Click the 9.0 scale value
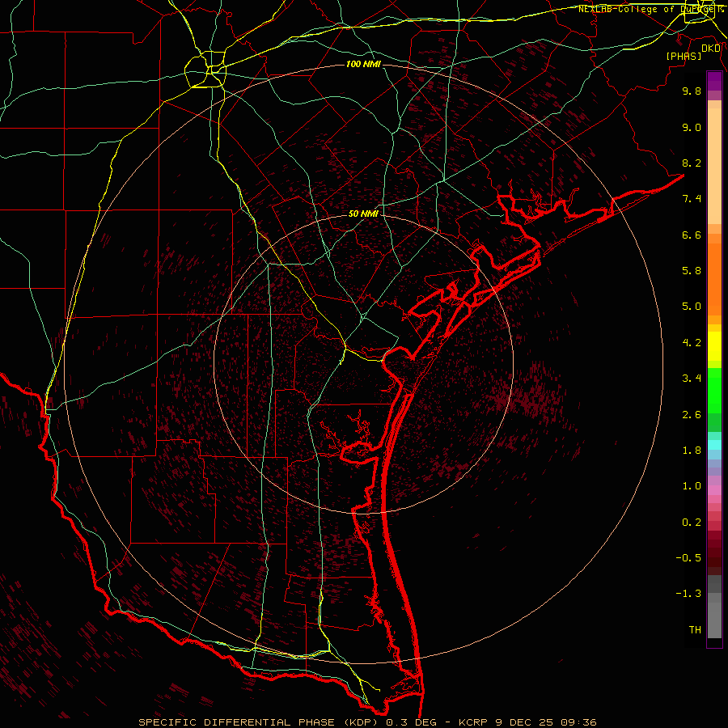The image size is (728, 728). [x=692, y=127]
